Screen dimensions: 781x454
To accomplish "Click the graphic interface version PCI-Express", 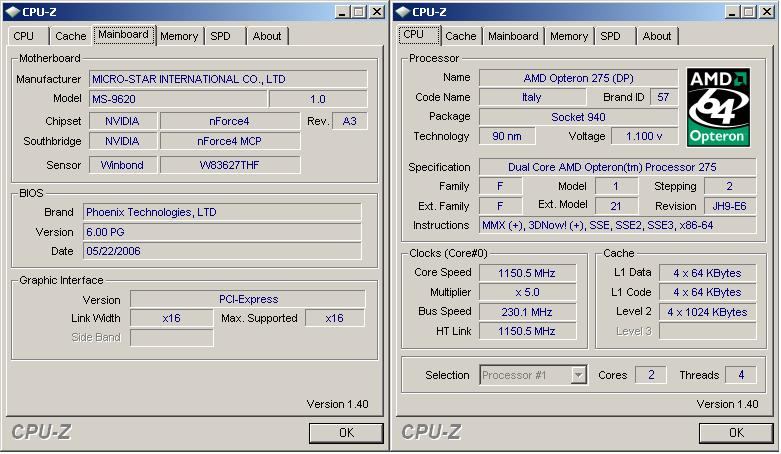I will tap(248, 299).
